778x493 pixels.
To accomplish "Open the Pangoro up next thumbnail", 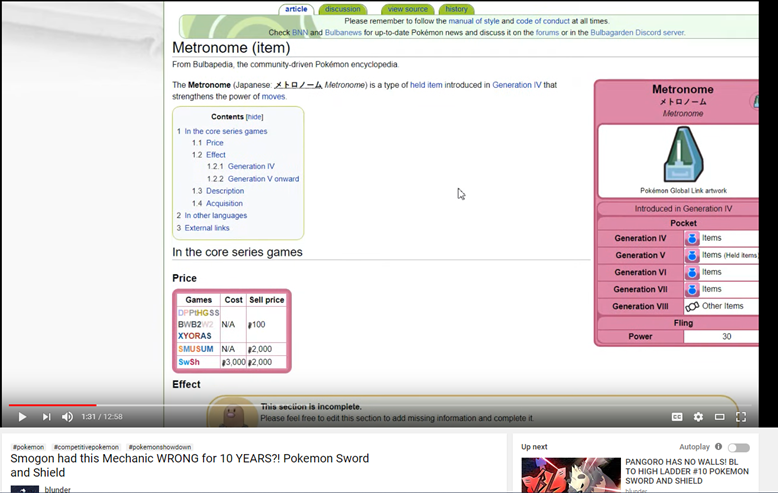I will pos(571,475).
